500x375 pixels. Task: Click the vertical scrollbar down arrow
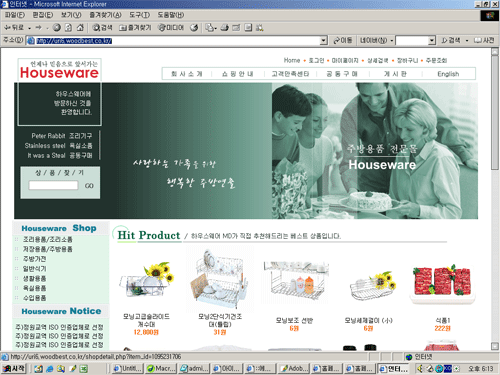tap(495, 346)
